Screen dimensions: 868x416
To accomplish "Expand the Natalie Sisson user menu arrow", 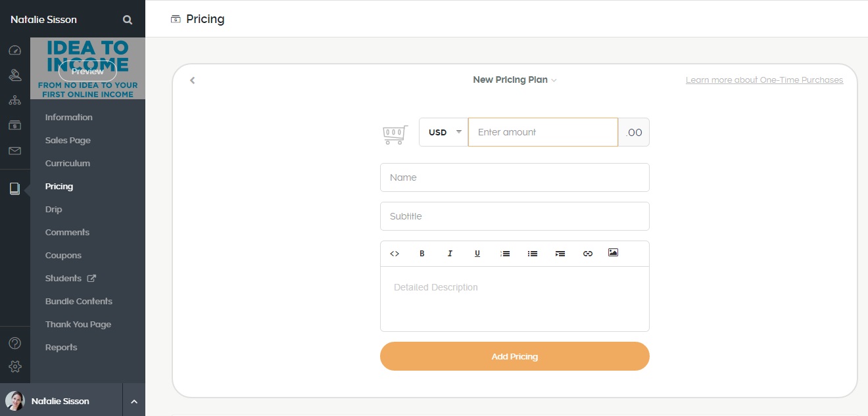I will pyautogui.click(x=134, y=402).
